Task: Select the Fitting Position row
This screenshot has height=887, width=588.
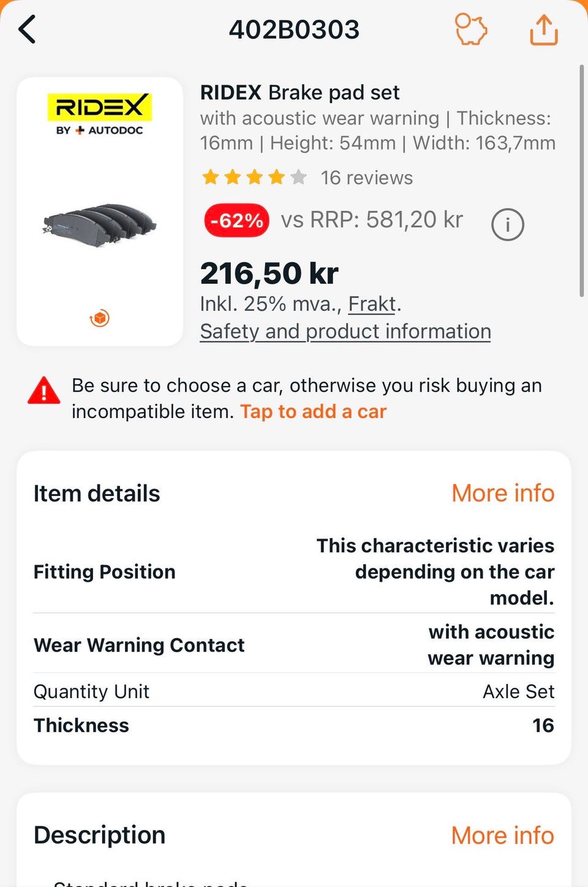Action: [x=294, y=572]
